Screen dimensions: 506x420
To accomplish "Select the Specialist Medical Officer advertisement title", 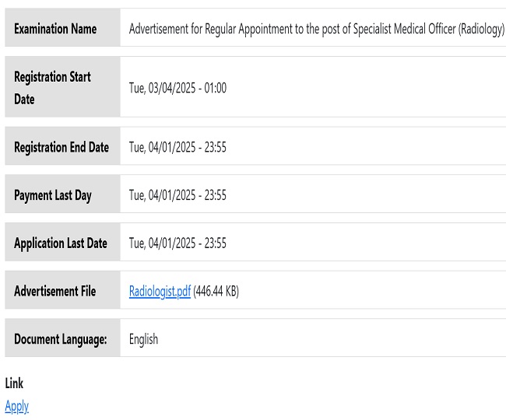I will 316,29.
